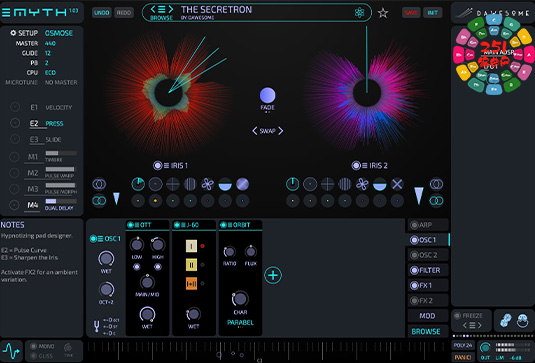Click the IRIS 1 small circle-dot icon
535x363 pixels.
tap(155, 184)
